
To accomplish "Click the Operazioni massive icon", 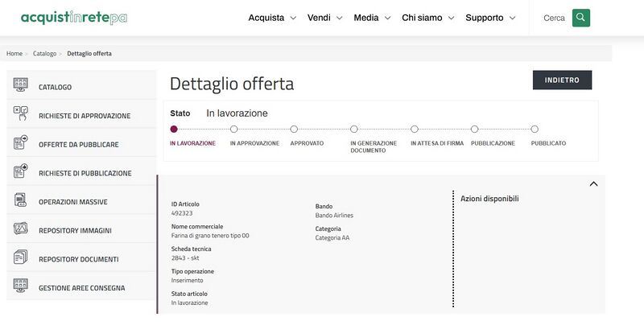I will (21, 200).
